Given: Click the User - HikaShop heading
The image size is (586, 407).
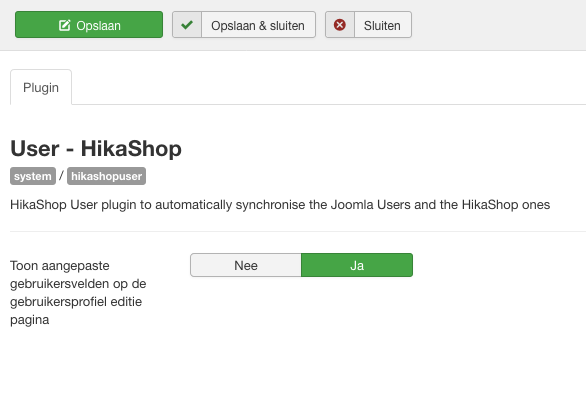Looking at the screenshot, I should point(96,148).
